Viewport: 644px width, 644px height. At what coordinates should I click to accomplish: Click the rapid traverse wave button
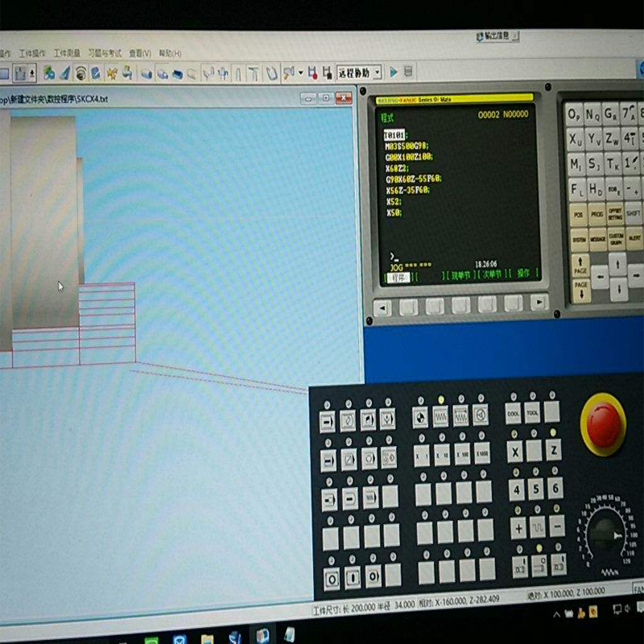click(x=538, y=528)
